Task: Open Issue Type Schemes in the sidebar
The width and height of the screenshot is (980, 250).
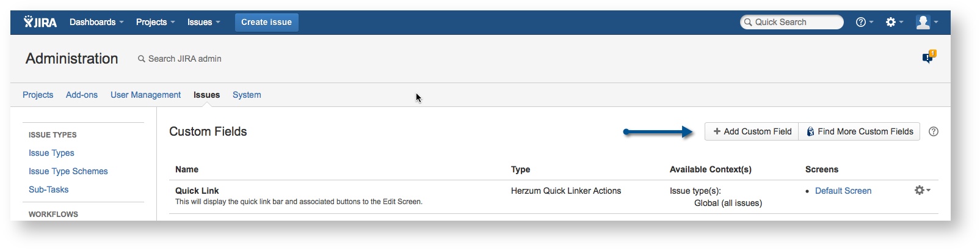Action: (68, 171)
